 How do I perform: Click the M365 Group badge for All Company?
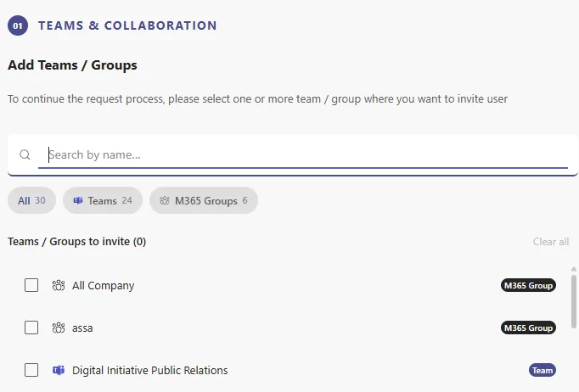[x=528, y=285]
